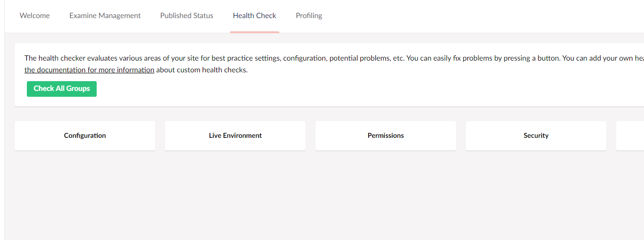This screenshot has width=644, height=240.
Task: Select the Health Check tab
Action: tap(254, 16)
